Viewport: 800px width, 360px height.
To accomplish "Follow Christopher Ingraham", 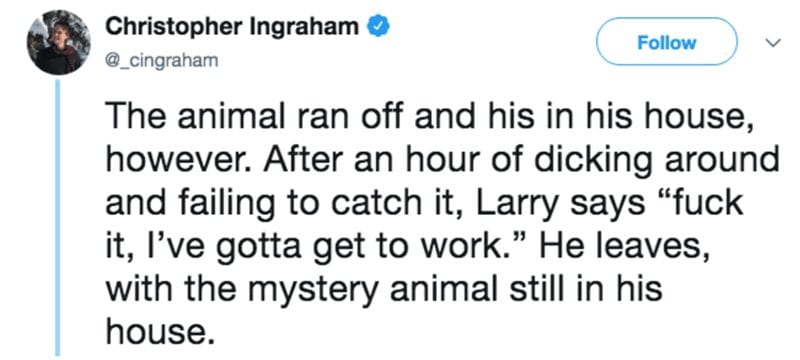I will coord(667,42).
